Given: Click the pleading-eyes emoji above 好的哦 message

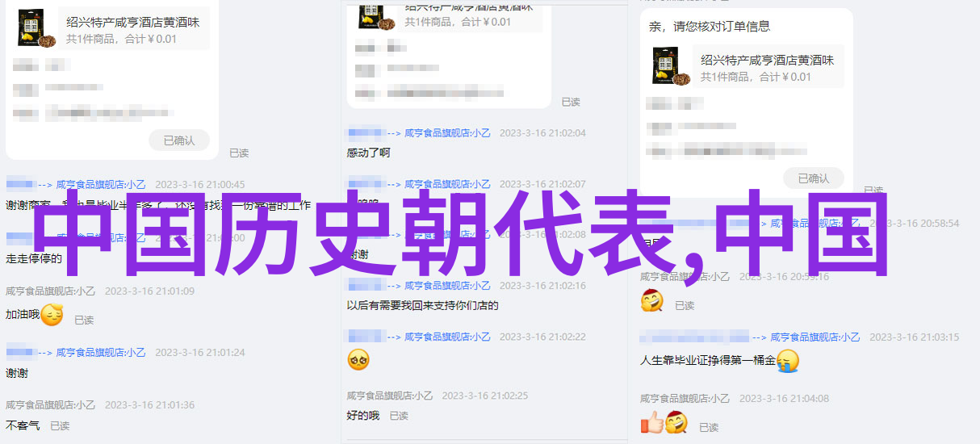Looking at the screenshot, I should pyautogui.click(x=358, y=359).
